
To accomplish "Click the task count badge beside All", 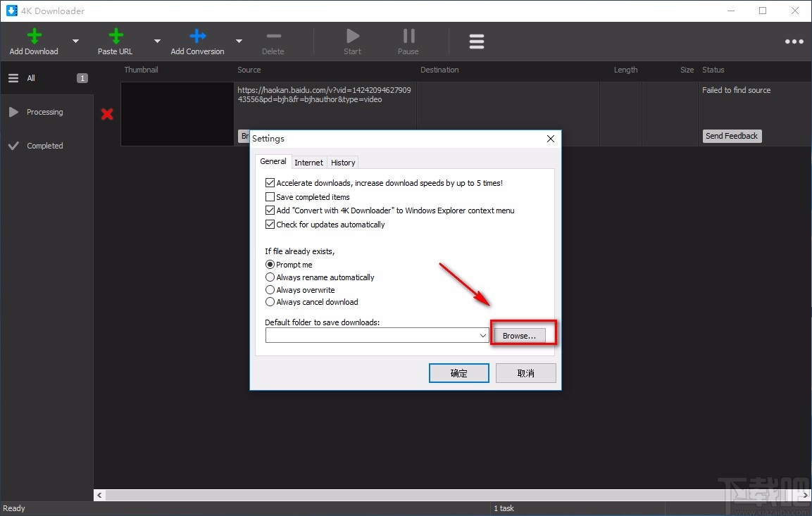I will click(x=82, y=78).
